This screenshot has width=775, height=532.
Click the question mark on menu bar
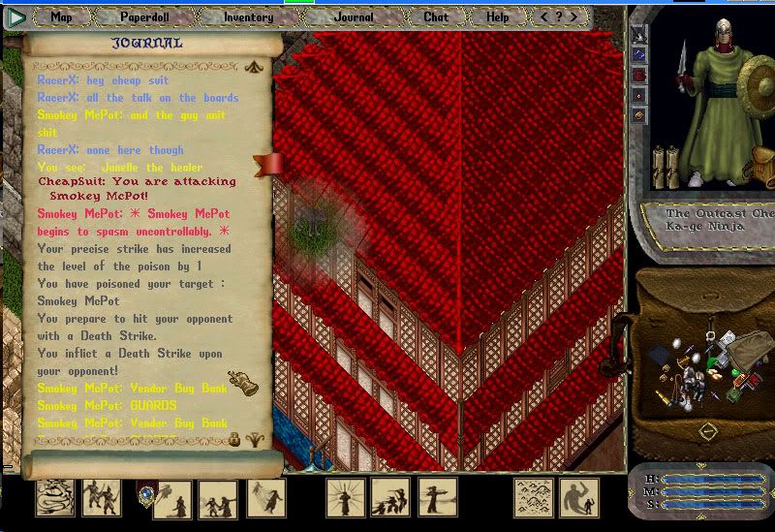pos(559,16)
